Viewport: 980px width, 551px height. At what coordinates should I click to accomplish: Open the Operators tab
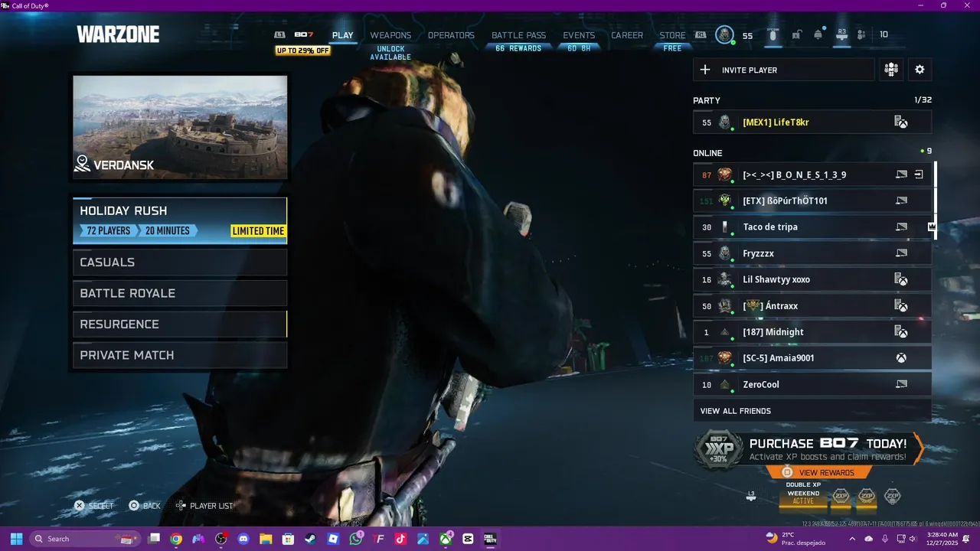(451, 35)
